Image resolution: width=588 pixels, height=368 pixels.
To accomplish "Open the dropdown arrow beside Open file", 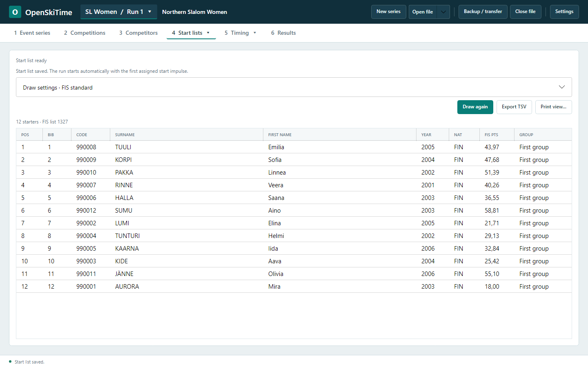I will [x=443, y=12].
